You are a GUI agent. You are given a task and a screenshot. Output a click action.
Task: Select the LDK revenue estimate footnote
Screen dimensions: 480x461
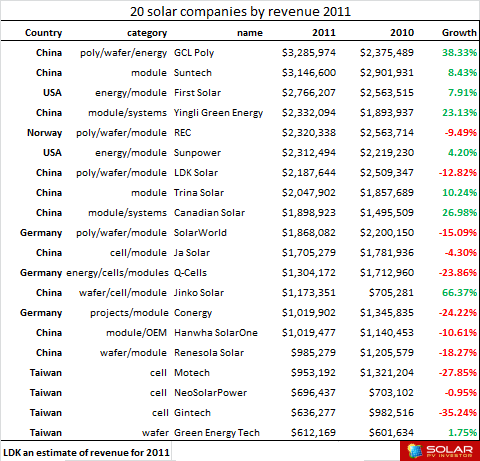pyautogui.click(x=86, y=453)
